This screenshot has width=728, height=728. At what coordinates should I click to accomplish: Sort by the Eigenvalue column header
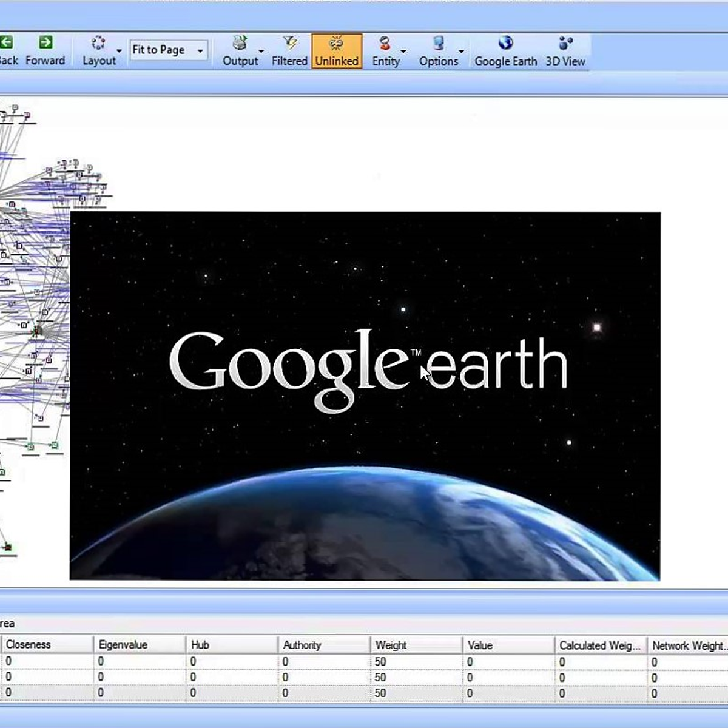(140, 644)
